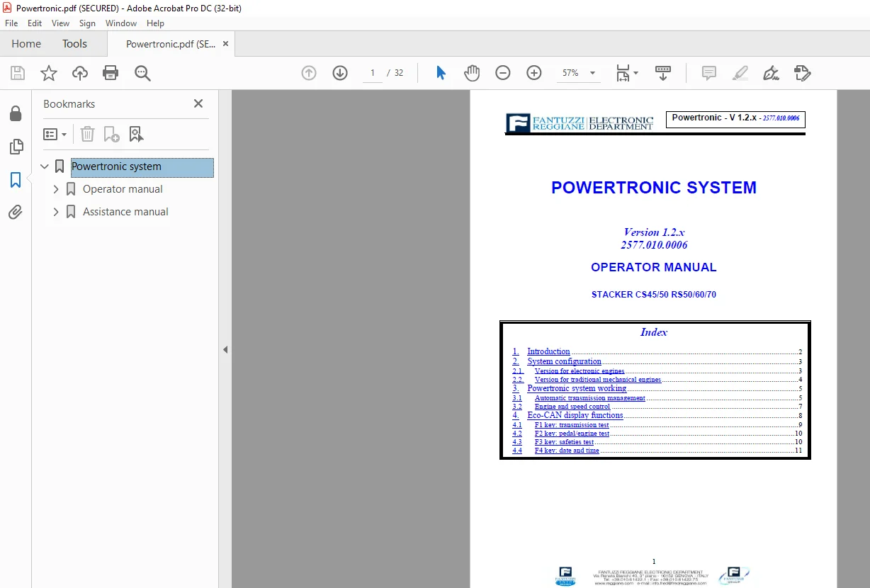
Task: Open the find text magnifier tool
Action: pos(142,73)
